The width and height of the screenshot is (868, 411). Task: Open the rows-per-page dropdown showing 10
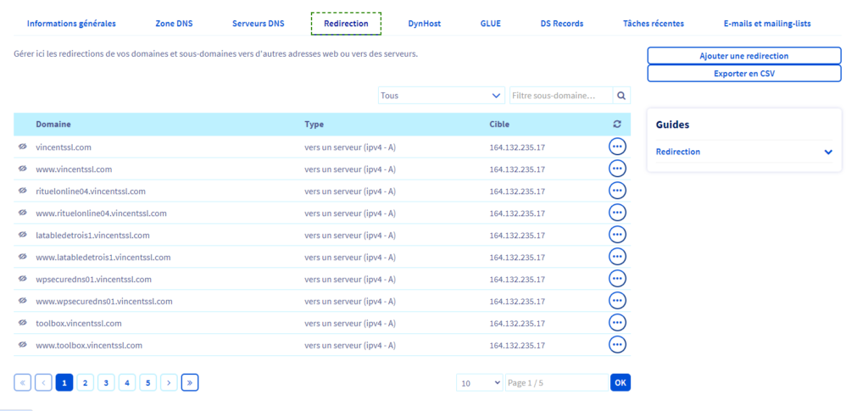tap(479, 383)
